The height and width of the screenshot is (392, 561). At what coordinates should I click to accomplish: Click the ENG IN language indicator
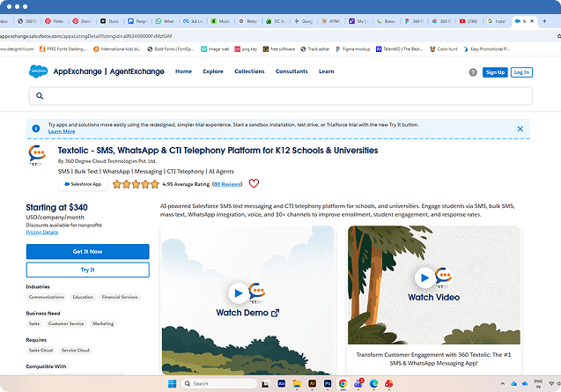538,384
